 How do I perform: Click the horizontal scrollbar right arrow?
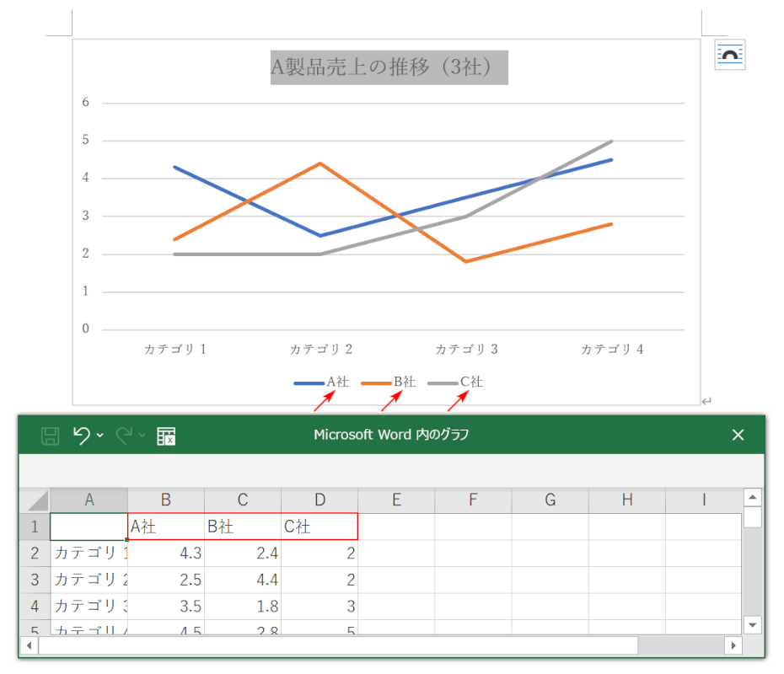(x=733, y=645)
